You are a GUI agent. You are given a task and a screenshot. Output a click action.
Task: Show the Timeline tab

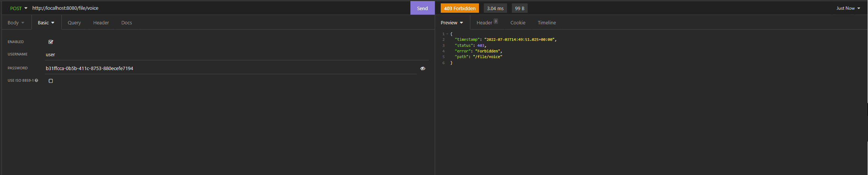(x=547, y=23)
